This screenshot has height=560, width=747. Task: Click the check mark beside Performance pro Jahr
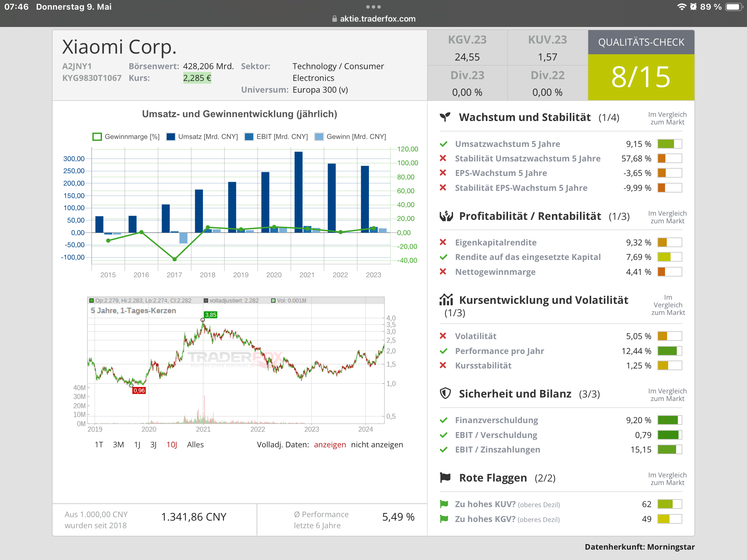coord(443,351)
